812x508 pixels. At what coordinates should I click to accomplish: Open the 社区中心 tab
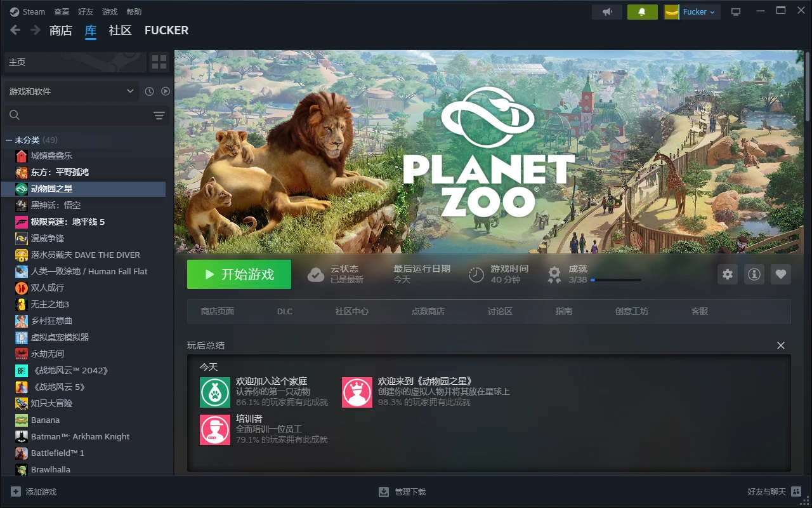point(352,311)
